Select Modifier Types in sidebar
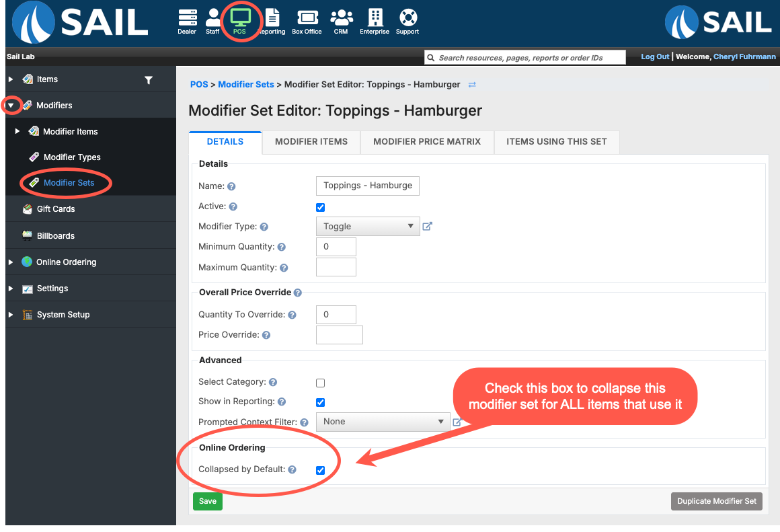Screen dimensions: 780x532 [72, 157]
